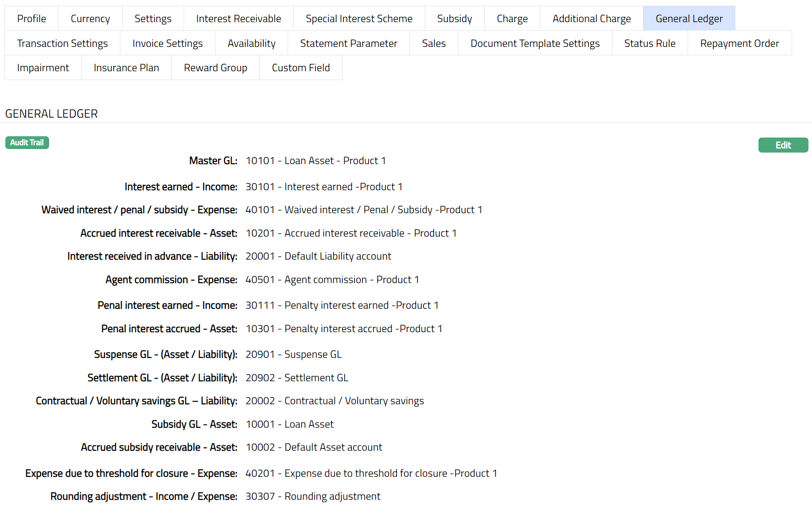
Task: Open the Status Rule tab
Action: pos(650,43)
